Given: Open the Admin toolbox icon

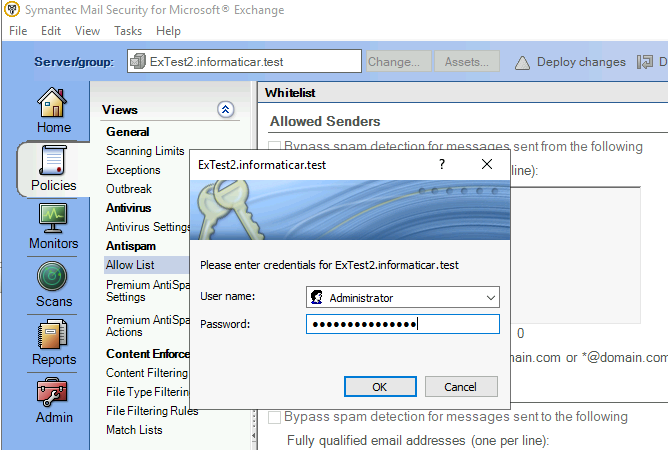Looking at the screenshot, I should tap(52, 392).
